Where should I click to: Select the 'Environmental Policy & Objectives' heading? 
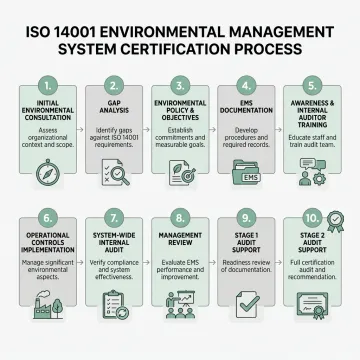click(180, 110)
